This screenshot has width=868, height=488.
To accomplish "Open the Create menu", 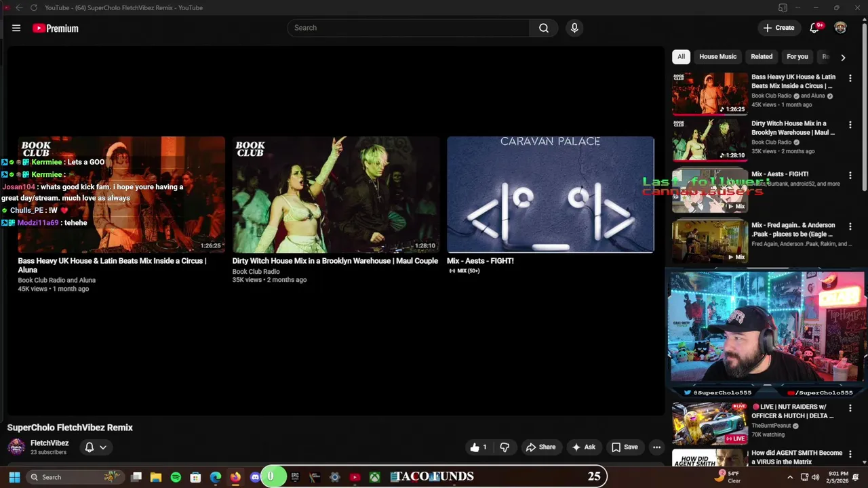I will pos(778,28).
